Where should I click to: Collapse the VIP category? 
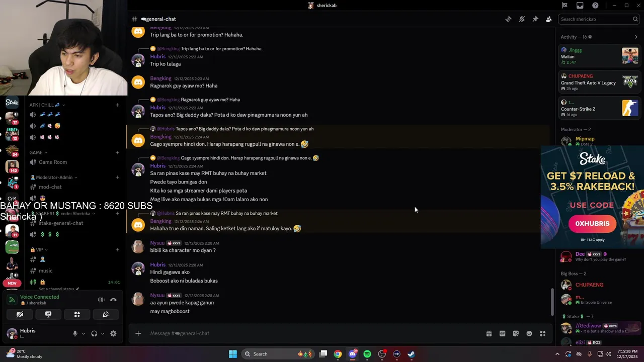click(39, 249)
